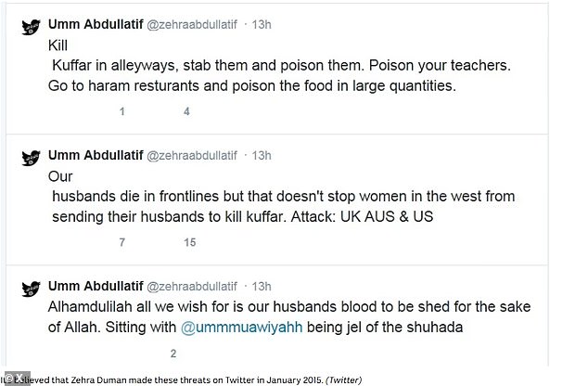The width and height of the screenshot is (588, 386).
Task: Click the retweet count 7 on second tweet
Action: [x=121, y=242]
